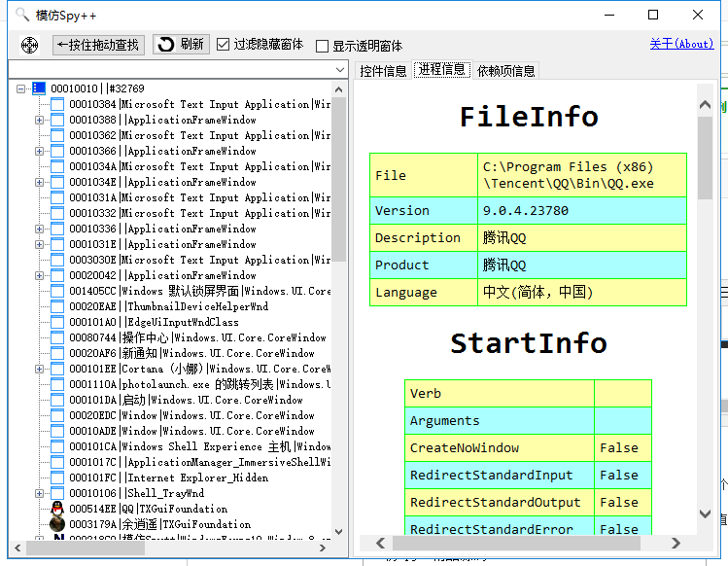This screenshot has width=728, height=566.
Task: Click window icon of the 000101CA row
Action: (x=57, y=446)
